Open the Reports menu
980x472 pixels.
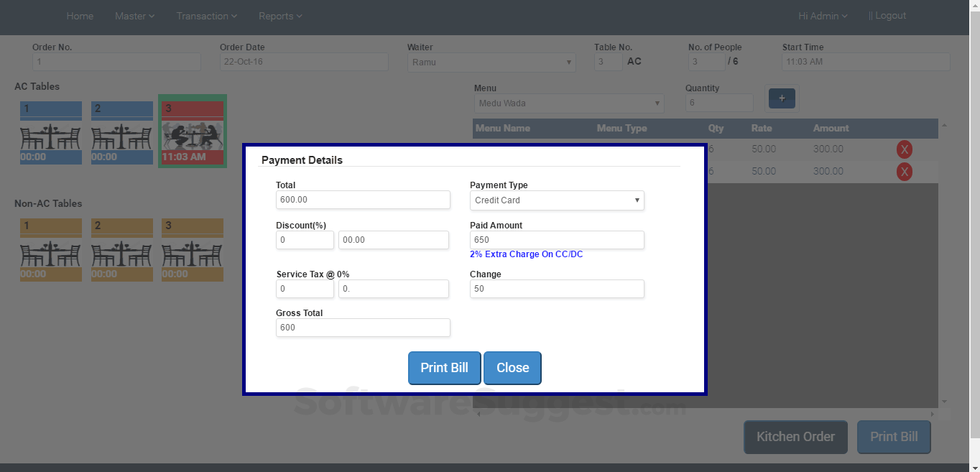tap(279, 15)
